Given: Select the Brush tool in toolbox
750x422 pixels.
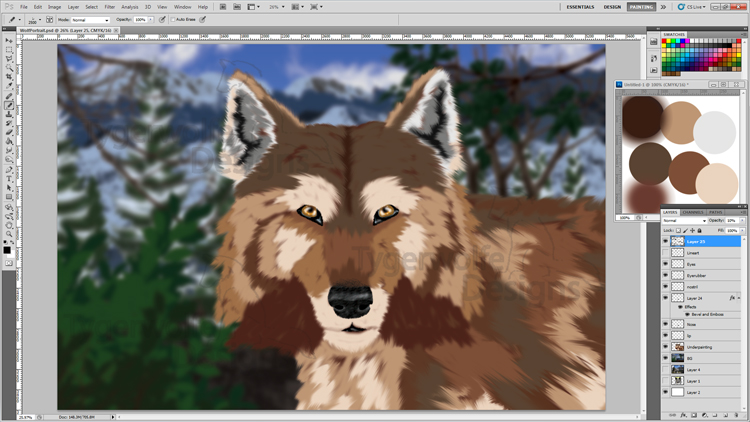Looking at the screenshot, I should [9, 104].
